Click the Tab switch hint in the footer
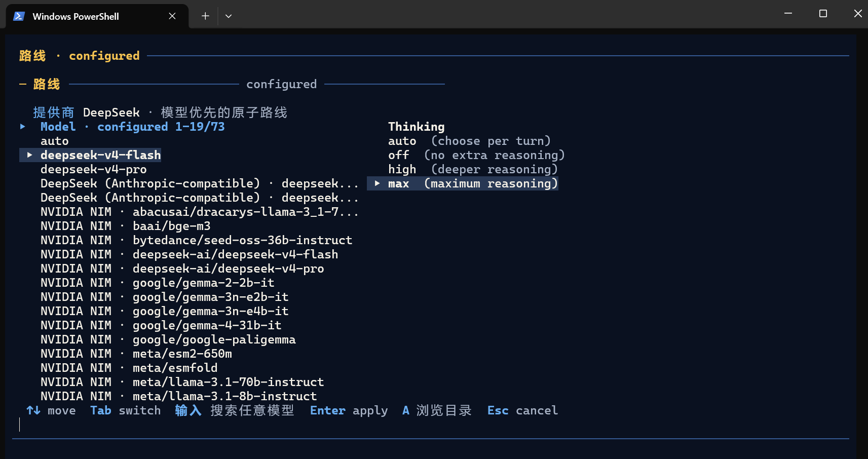Viewport: 868px width, 459px height. point(125,410)
